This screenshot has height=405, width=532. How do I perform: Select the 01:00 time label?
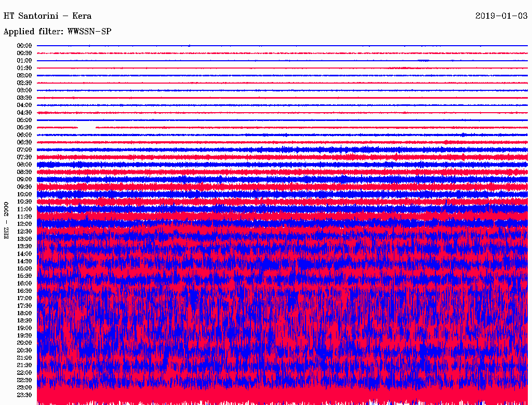pos(24,61)
